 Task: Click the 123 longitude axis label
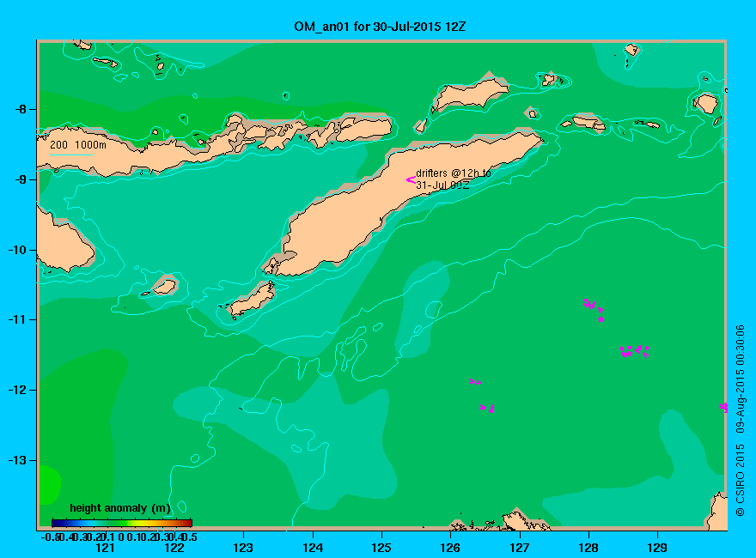(x=243, y=548)
